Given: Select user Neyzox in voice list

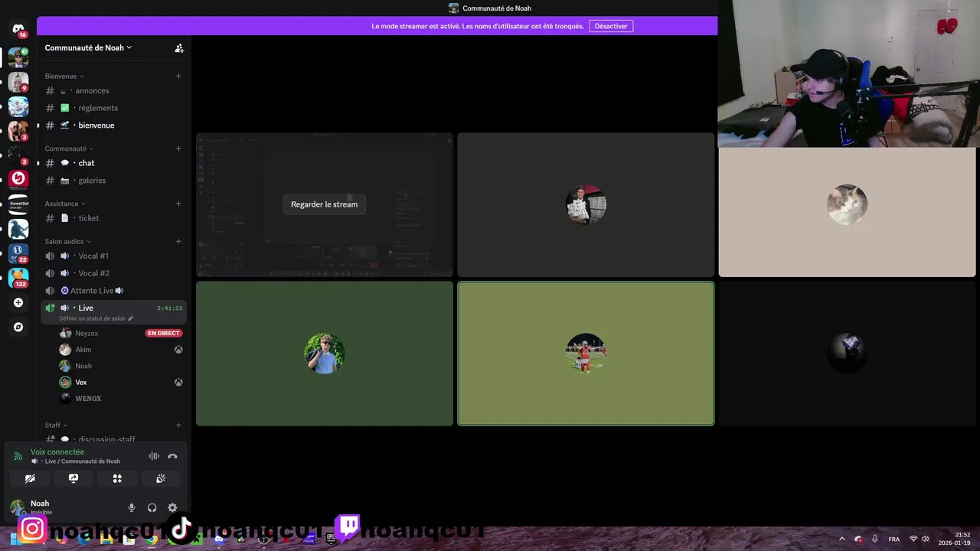Looking at the screenshot, I should click(x=120, y=333).
